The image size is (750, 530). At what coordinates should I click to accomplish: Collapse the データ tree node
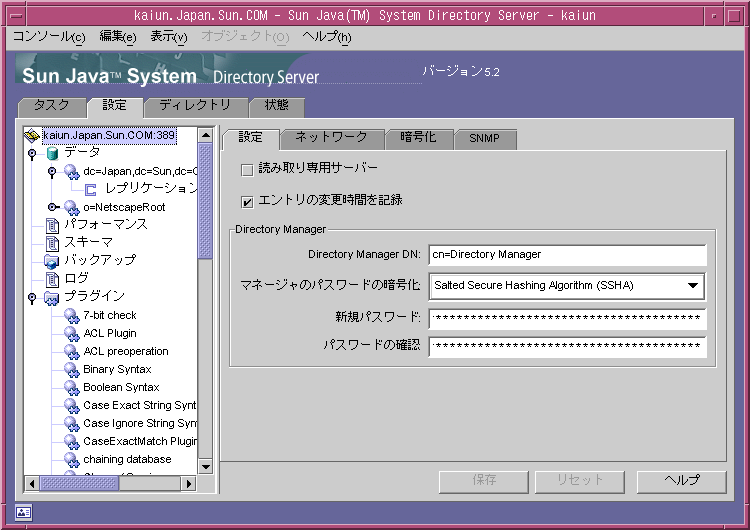[x=32, y=154]
